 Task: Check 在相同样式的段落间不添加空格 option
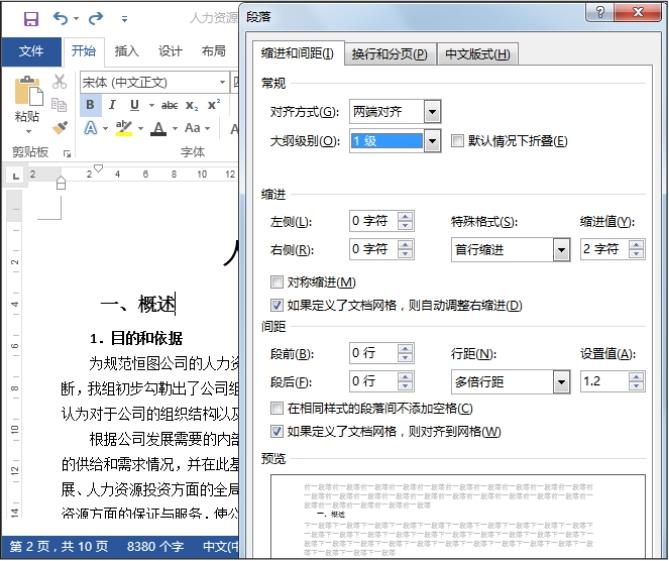pyautogui.click(x=277, y=409)
